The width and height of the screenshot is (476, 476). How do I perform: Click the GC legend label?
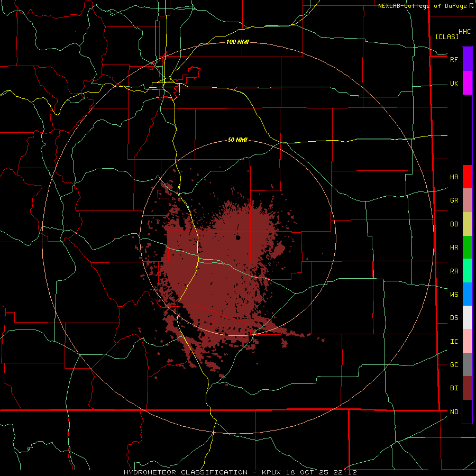454,365
